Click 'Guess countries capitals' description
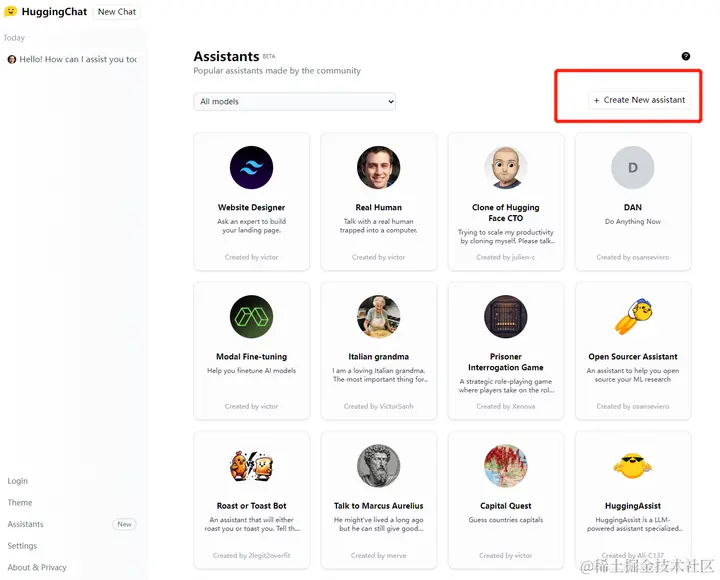The height and width of the screenshot is (580, 720). click(x=506, y=520)
